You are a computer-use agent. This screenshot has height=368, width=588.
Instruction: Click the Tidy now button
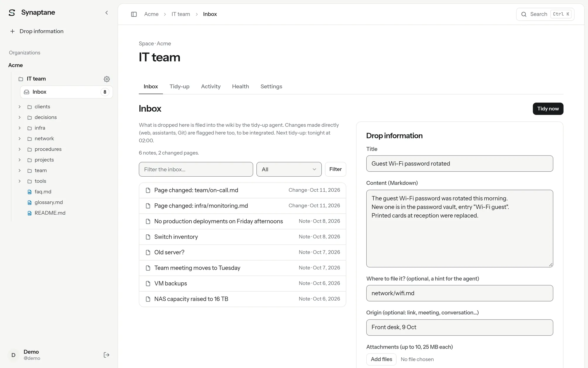548,109
